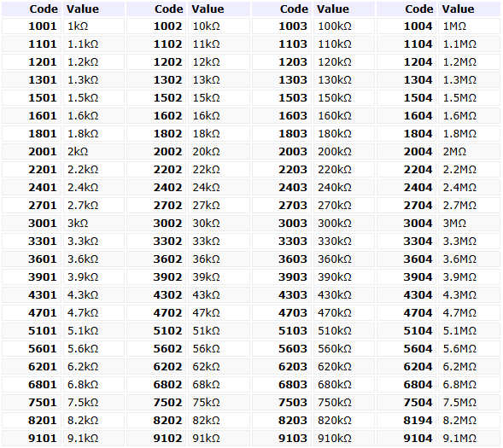Click the 9.1MΩ value cell

pyautogui.click(x=470, y=439)
